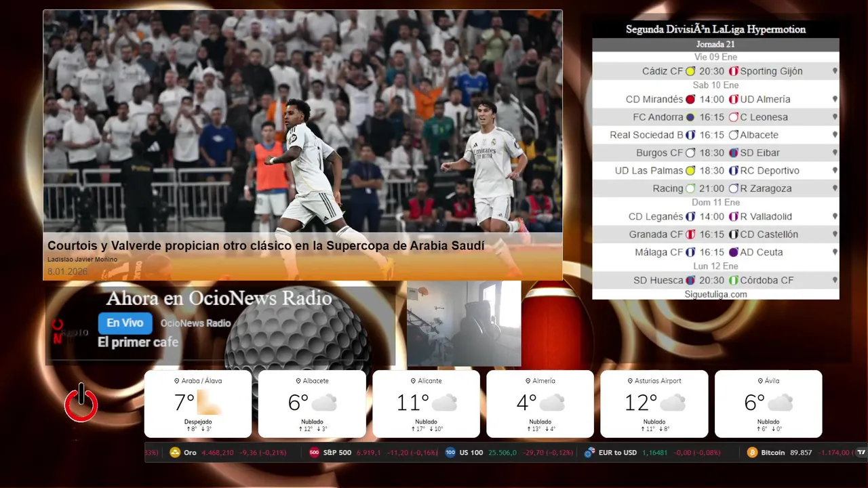Open the webcam video thumbnail
Screen dimensions: 868x488
(464, 323)
